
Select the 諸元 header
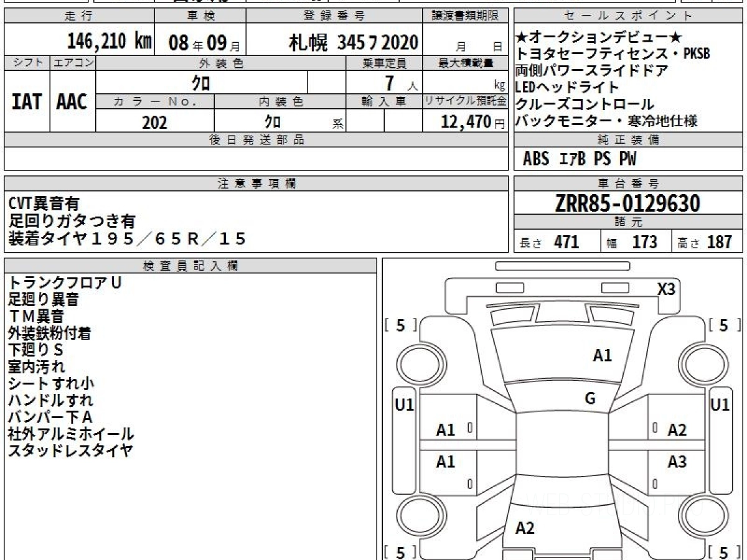pyautogui.click(x=627, y=222)
